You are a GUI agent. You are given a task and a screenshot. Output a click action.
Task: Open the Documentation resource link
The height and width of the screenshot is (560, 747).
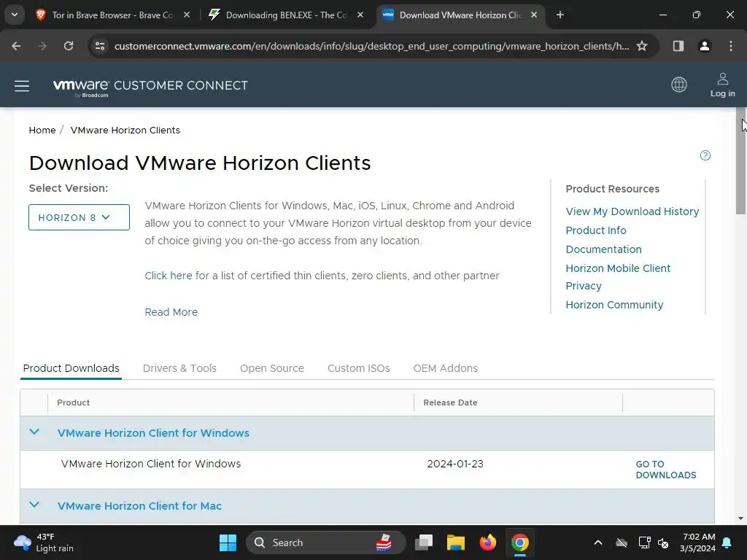603,249
